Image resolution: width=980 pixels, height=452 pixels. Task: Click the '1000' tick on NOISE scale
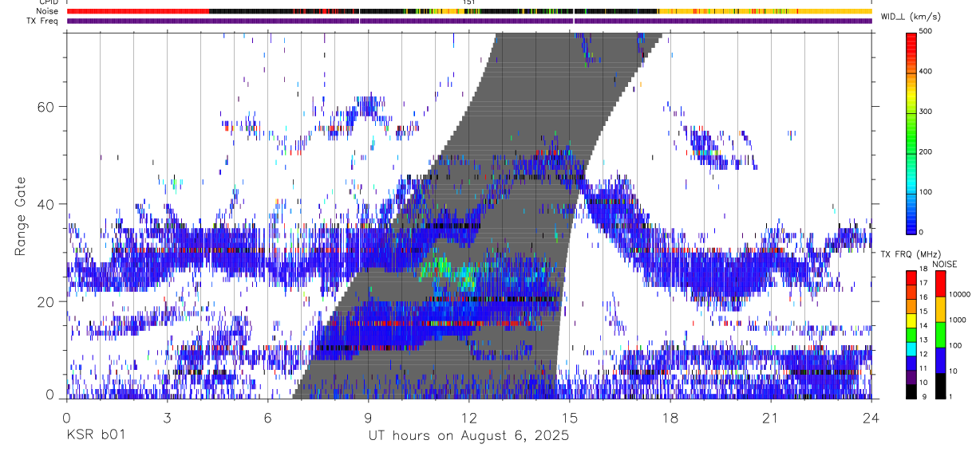coord(958,320)
